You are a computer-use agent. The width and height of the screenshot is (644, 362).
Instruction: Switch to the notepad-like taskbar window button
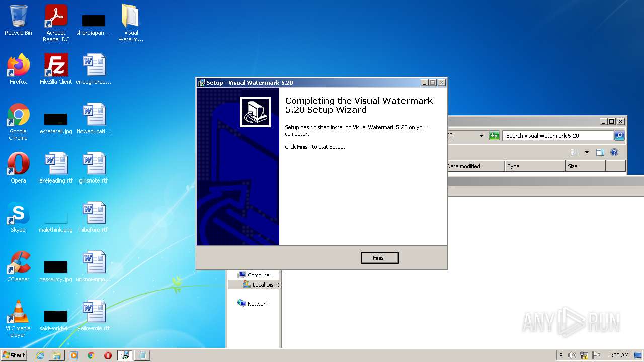coord(142,355)
